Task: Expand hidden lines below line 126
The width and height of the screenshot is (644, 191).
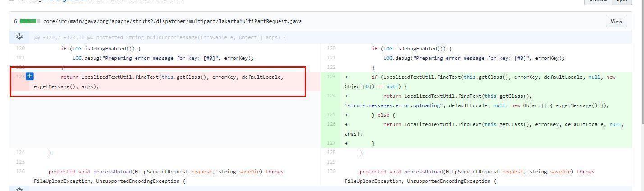Action: (19, 189)
